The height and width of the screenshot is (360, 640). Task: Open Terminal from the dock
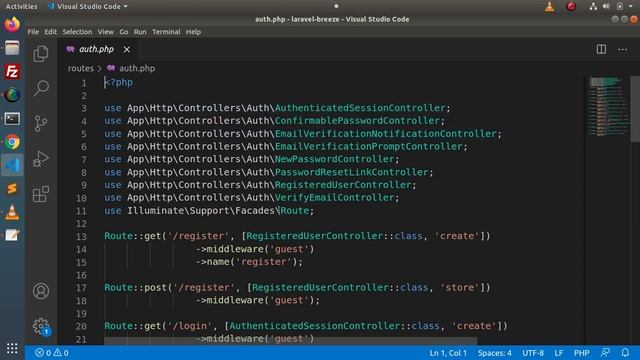(x=12, y=119)
